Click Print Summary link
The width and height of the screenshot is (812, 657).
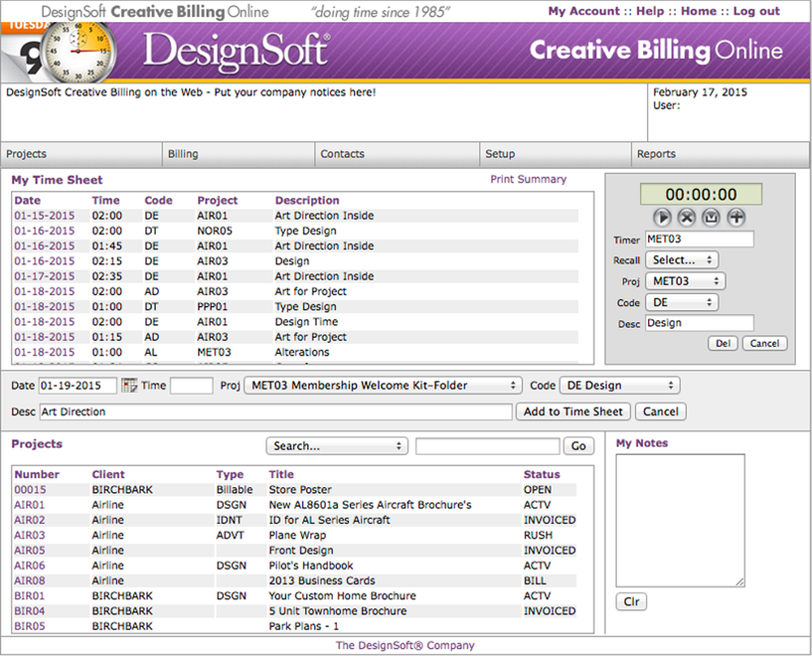click(529, 179)
